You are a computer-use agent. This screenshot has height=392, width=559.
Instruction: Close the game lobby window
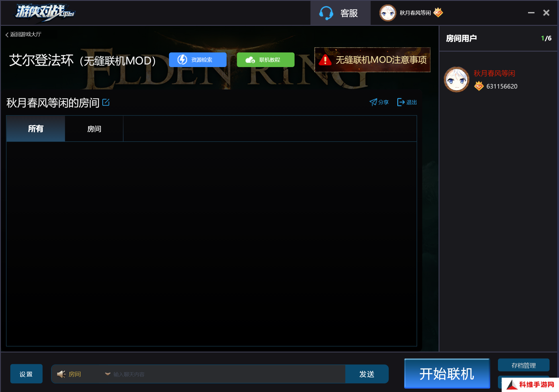pos(546,13)
